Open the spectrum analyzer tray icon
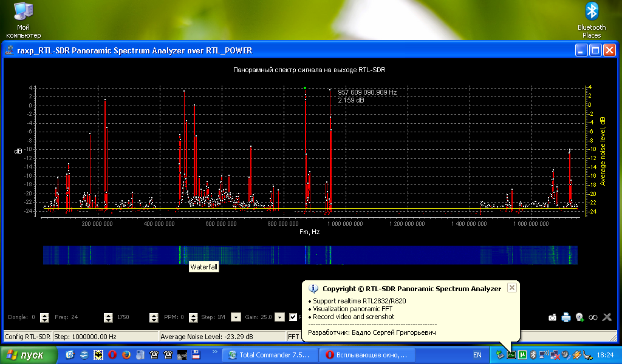Viewport: 622px width, 364px height. (x=511, y=354)
